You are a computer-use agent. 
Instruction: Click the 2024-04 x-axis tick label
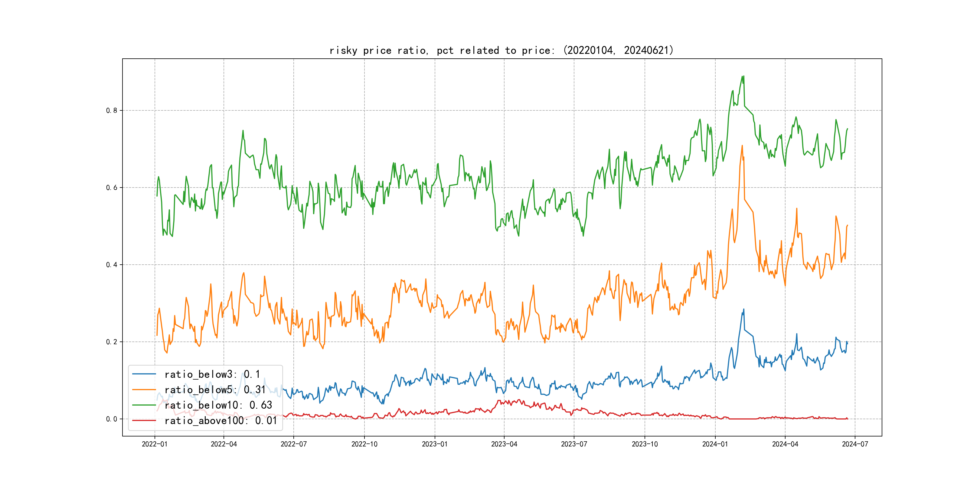point(785,444)
